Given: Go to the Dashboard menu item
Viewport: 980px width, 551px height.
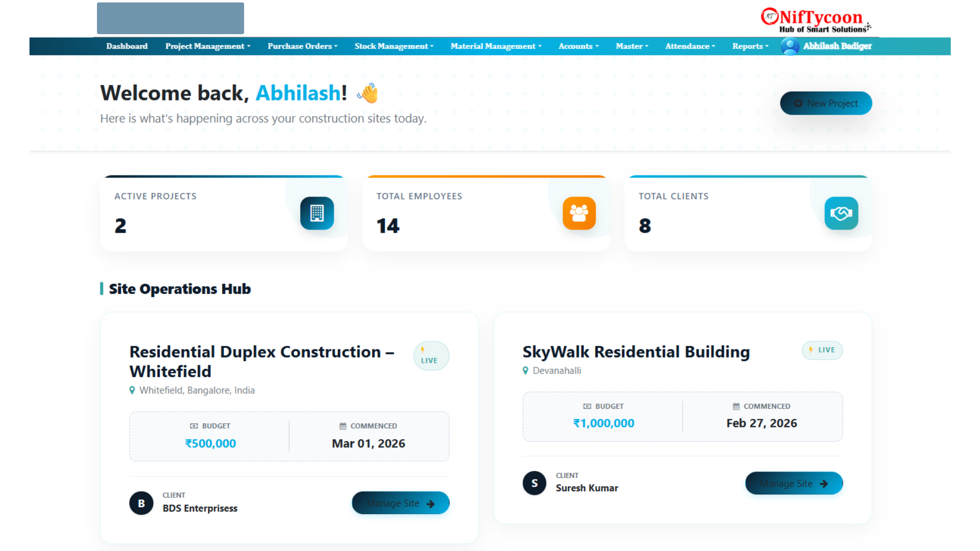Looking at the screenshot, I should click(127, 46).
